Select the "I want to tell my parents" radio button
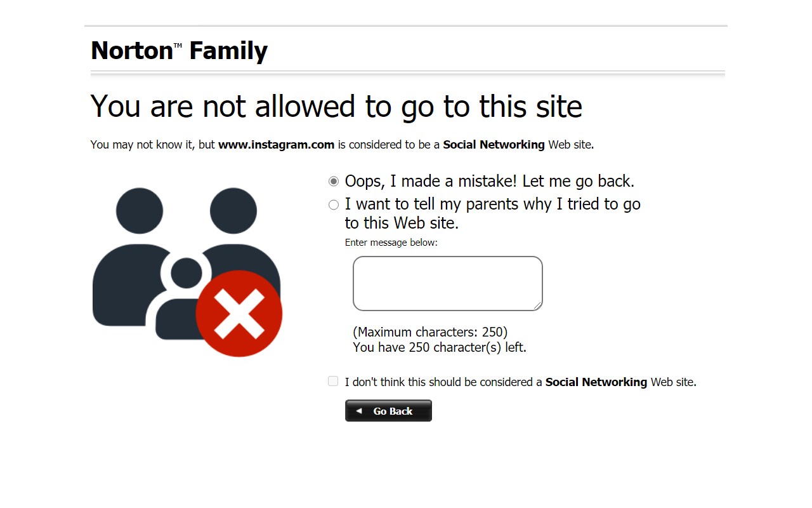 (334, 204)
